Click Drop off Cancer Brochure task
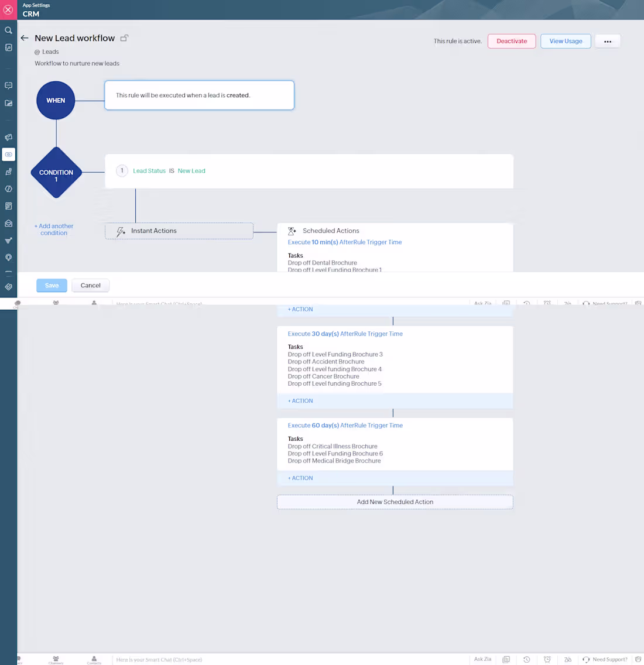Screen dimensions: 644x665 click(x=323, y=376)
